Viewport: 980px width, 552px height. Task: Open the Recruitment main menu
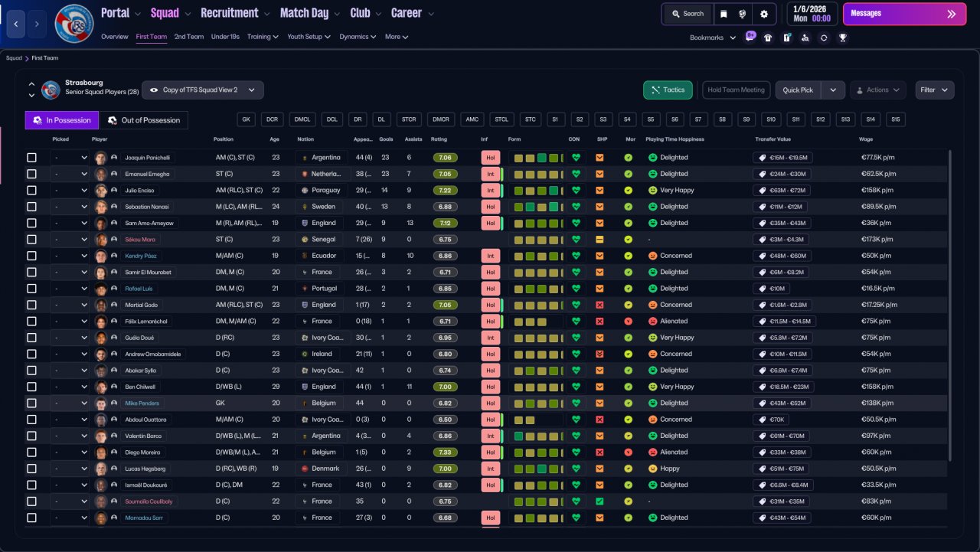[x=235, y=13]
